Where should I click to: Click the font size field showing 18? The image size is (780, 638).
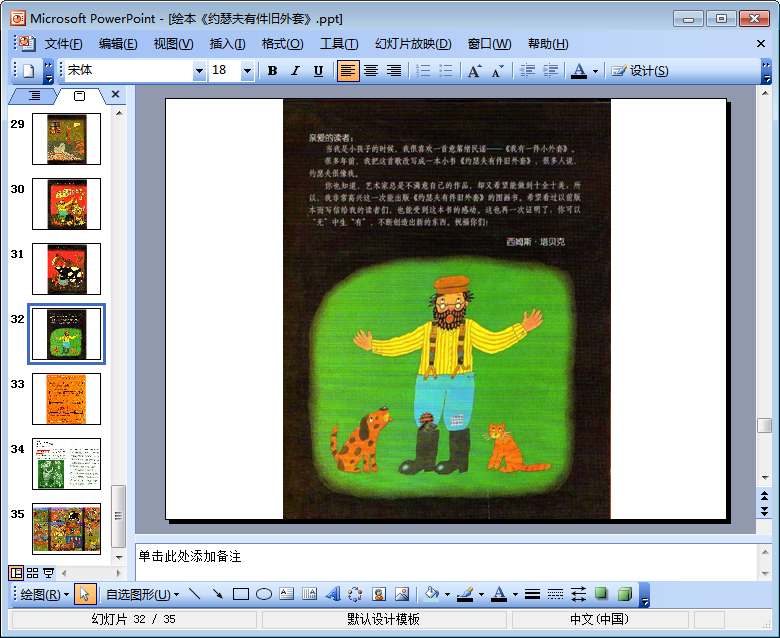225,71
